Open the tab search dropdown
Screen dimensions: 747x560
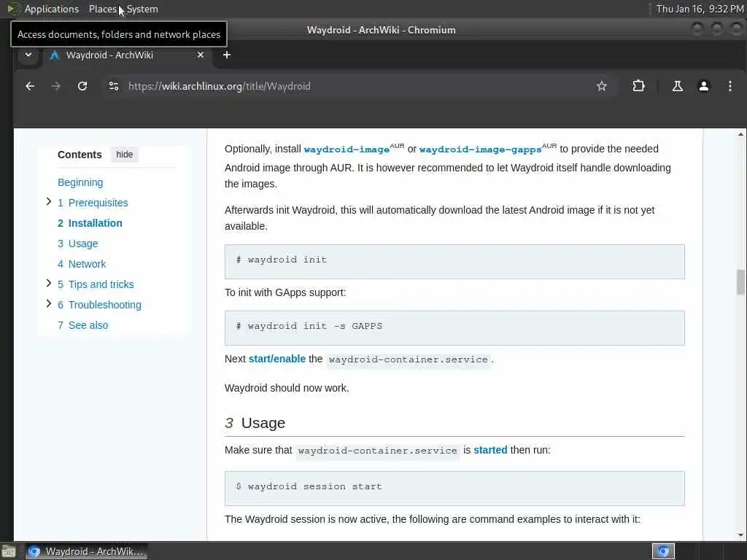pyautogui.click(x=28, y=55)
